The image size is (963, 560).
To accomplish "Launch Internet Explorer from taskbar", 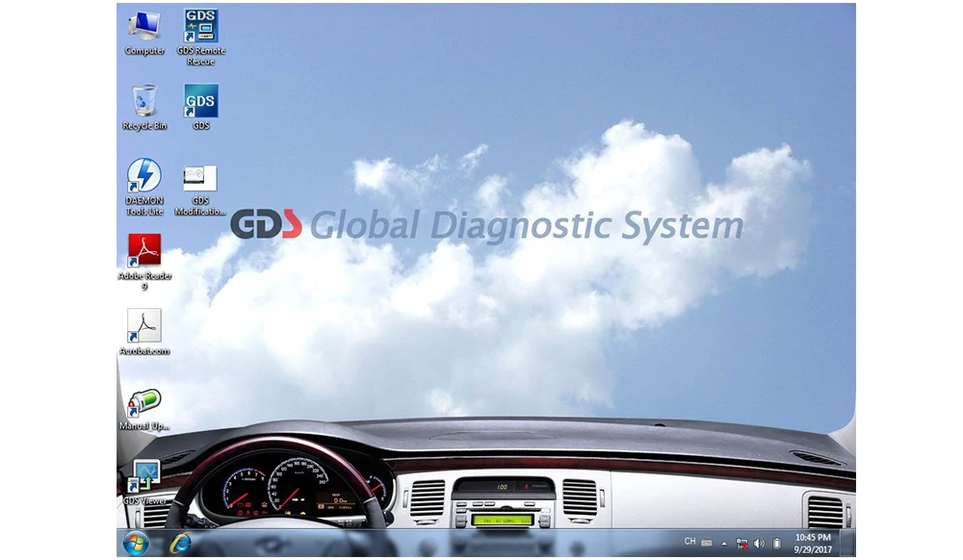I will pos(181,543).
